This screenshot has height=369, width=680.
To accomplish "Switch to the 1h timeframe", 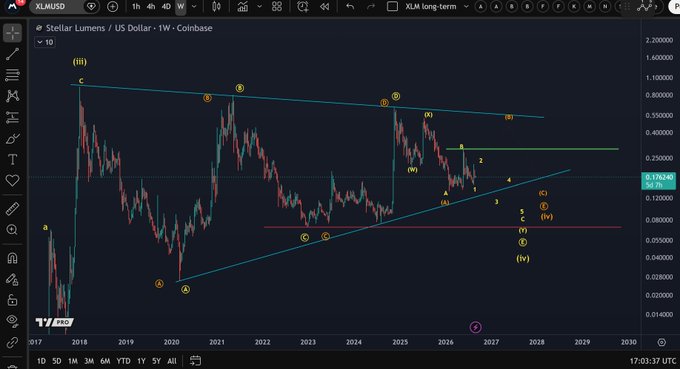I will (x=136, y=7).
